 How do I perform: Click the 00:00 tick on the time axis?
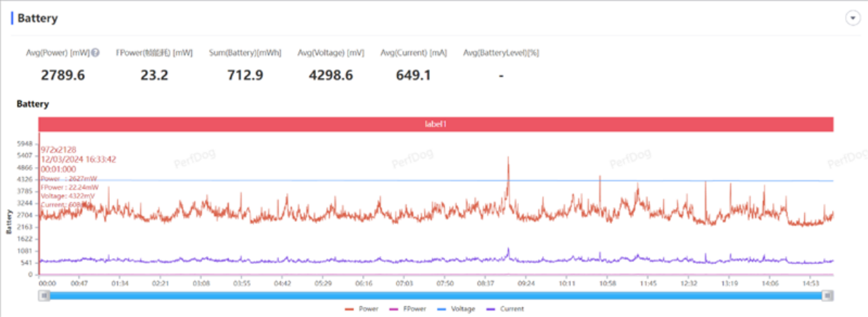point(47,283)
